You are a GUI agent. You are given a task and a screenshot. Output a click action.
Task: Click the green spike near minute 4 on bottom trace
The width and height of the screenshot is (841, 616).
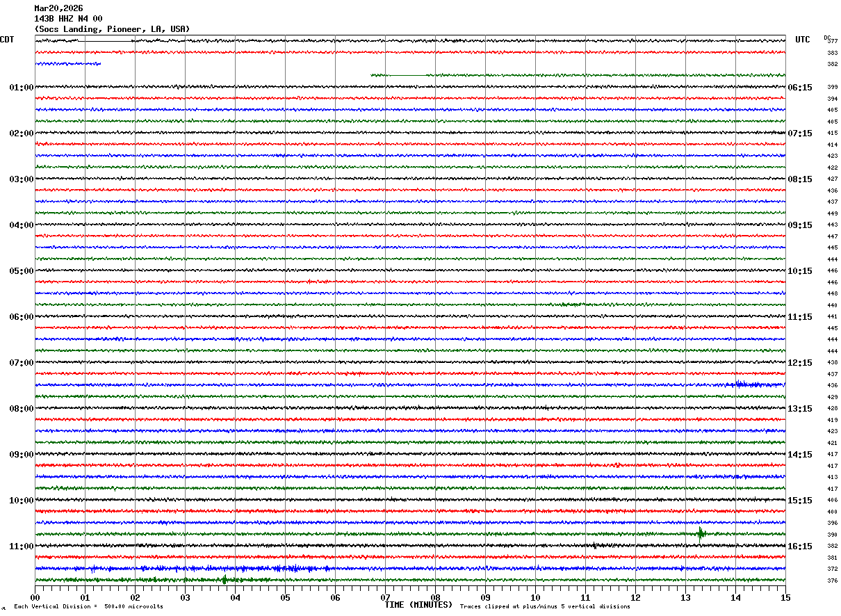[224, 579]
